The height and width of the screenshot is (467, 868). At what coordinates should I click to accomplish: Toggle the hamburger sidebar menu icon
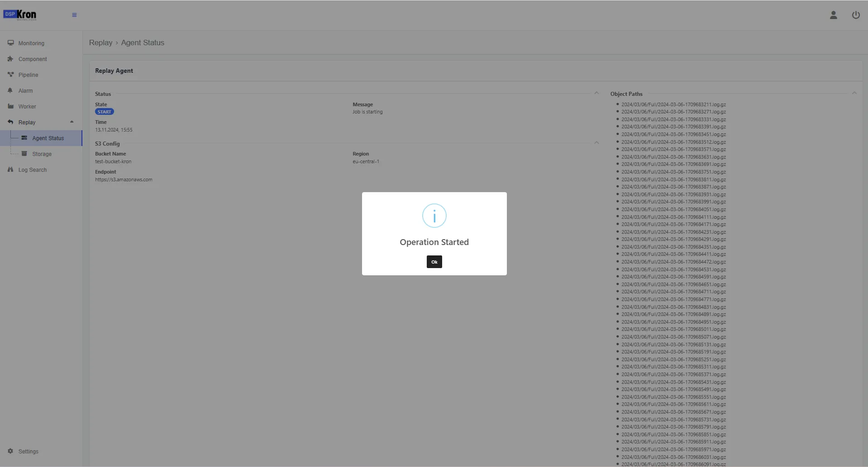(74, 15)
